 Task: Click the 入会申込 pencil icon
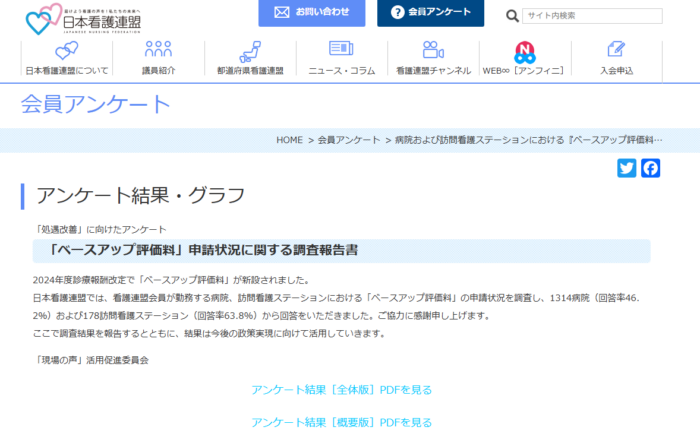[x=616, y=50]
